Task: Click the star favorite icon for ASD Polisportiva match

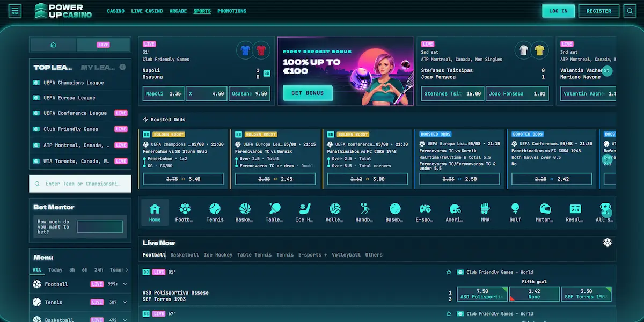Action: (x=449, y=272)
